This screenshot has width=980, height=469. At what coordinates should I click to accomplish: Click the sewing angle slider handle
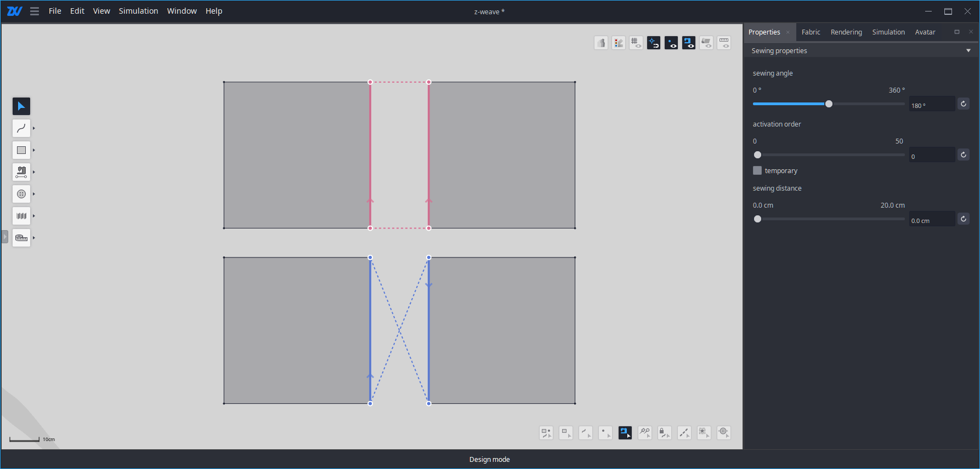click(x=829, y=104)
